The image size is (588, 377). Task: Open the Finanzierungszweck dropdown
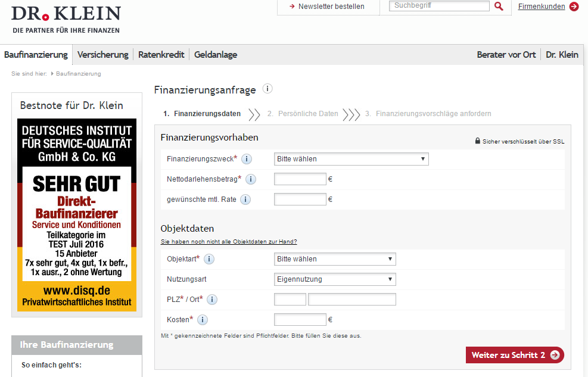[351, 159]
